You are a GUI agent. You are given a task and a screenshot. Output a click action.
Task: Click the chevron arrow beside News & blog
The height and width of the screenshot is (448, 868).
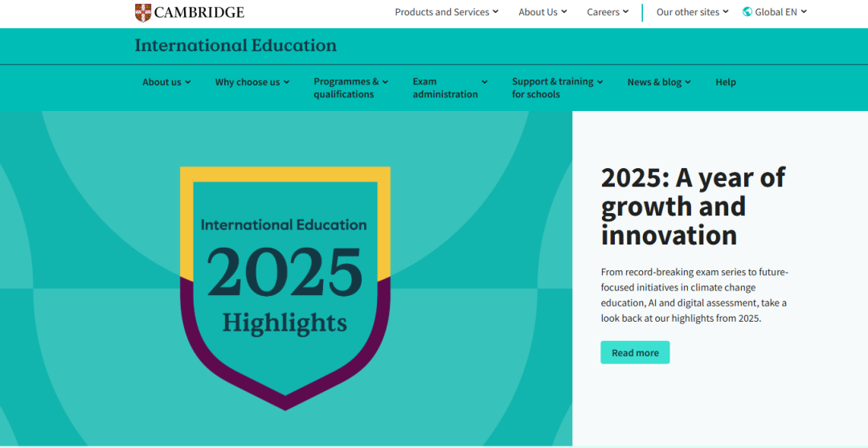(688, 82)
